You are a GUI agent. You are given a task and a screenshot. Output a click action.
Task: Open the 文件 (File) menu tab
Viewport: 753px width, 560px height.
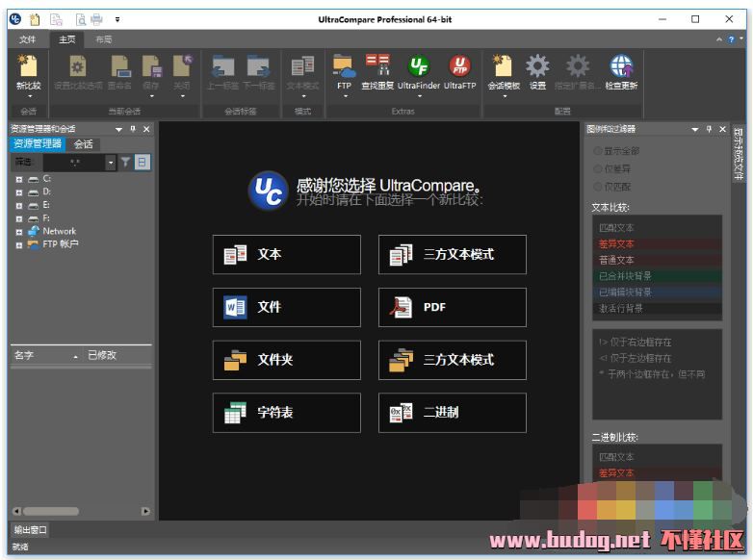(27, 39)
